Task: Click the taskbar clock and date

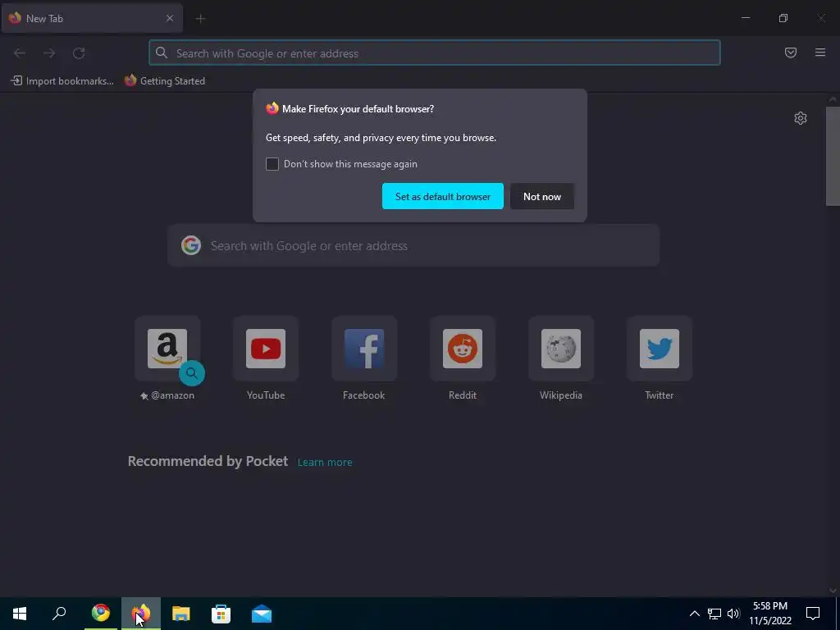Action: (769, 614)
